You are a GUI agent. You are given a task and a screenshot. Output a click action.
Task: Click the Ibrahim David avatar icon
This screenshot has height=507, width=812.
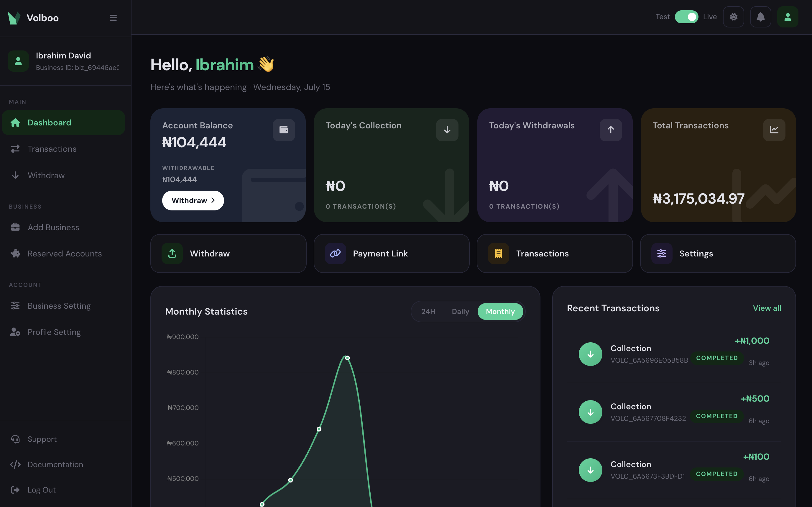(18, 61)
